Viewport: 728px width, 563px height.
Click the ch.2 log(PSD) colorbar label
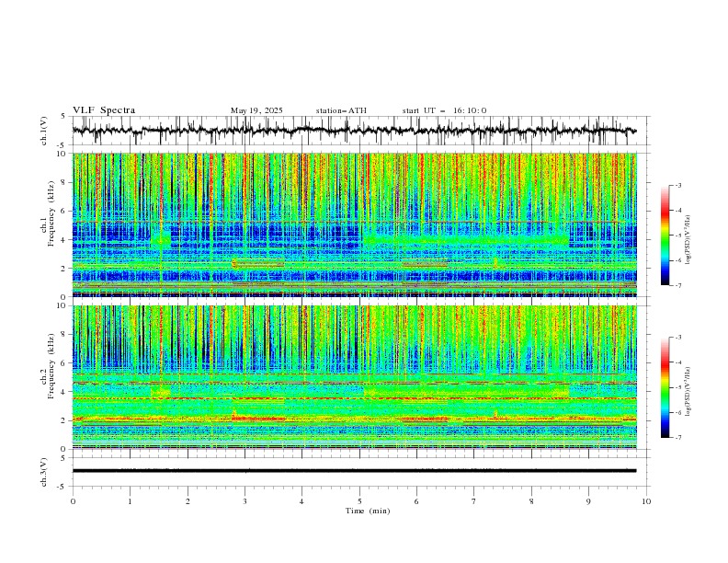pyautogui.click(x=688, y=392)
